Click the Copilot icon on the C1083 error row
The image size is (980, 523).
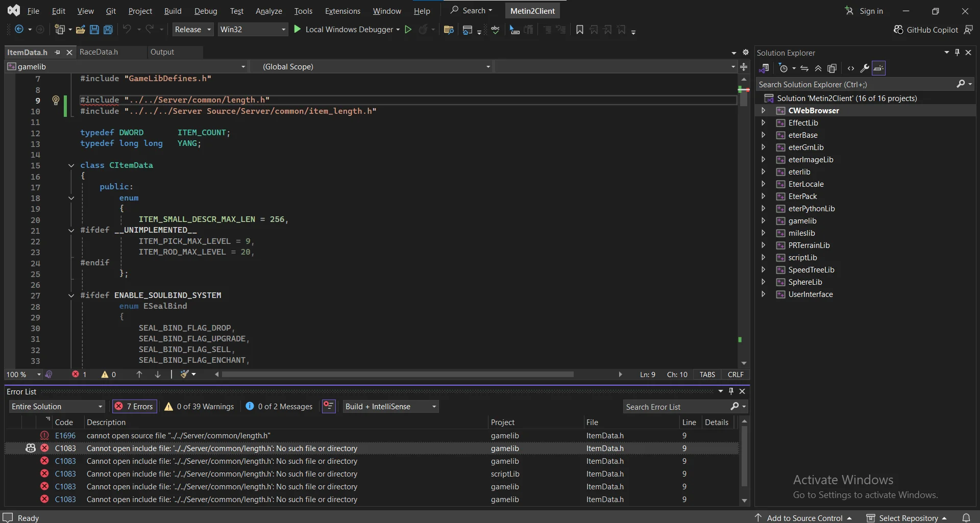pos(31,448)
